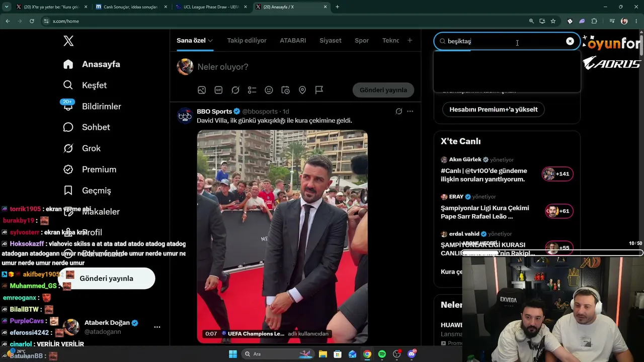Open the emoji picker
The width and height of the screenshot is (644, 362).
[x=269, y=90]
